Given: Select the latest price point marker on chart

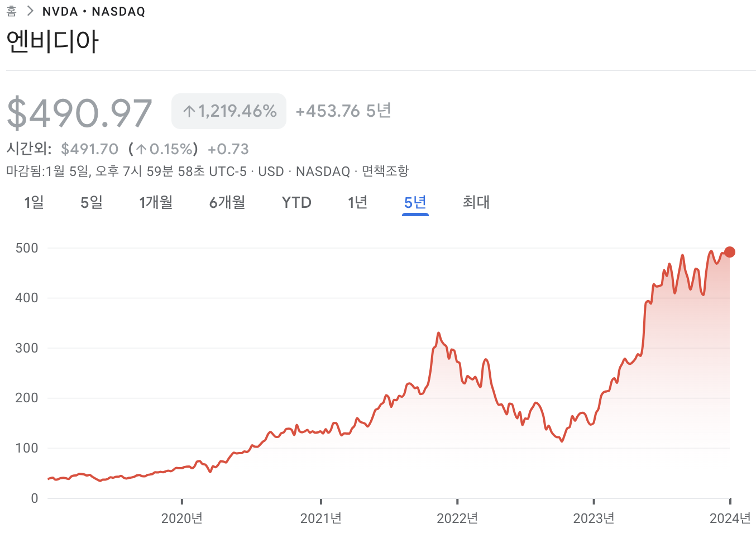Looking at the screenshot, I should click(x=729, y=252).
